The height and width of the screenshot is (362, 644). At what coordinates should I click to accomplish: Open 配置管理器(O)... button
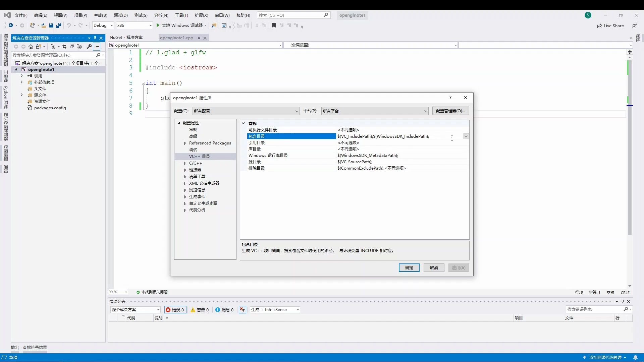click(x=450, y=111)
